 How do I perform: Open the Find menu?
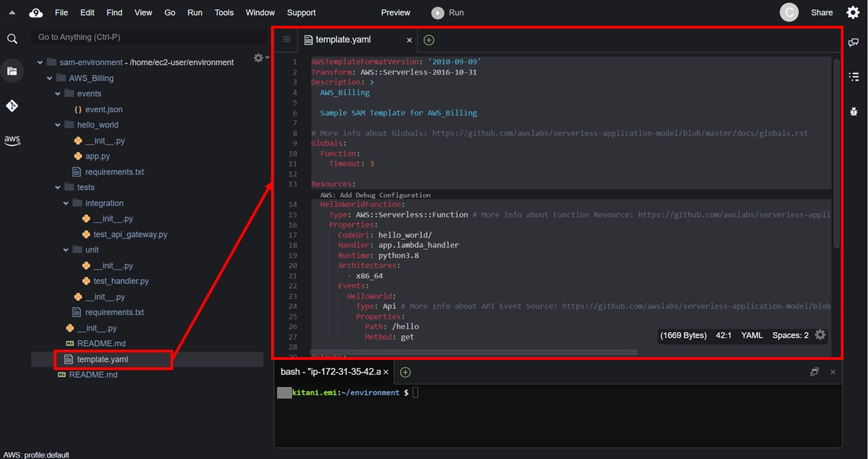[x=115, y=12]
